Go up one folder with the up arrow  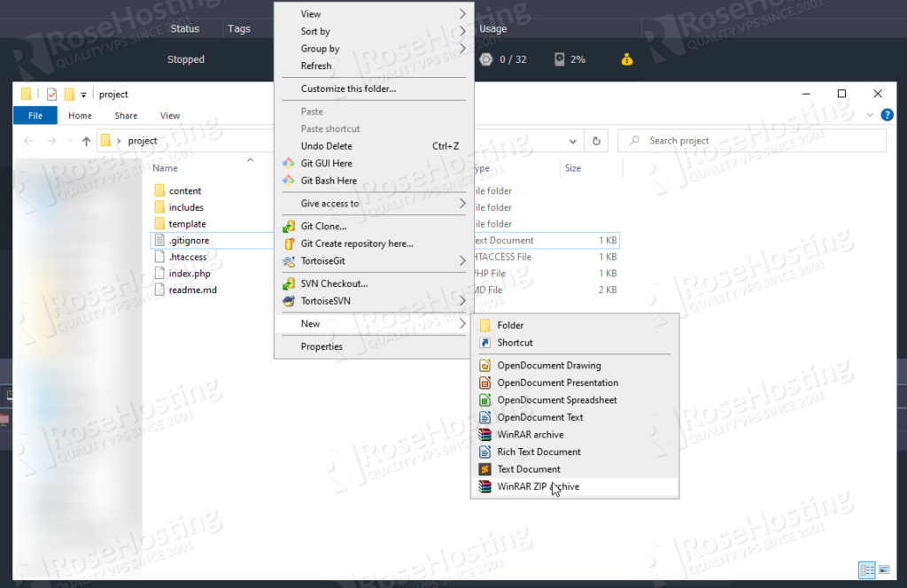(86, 141)
